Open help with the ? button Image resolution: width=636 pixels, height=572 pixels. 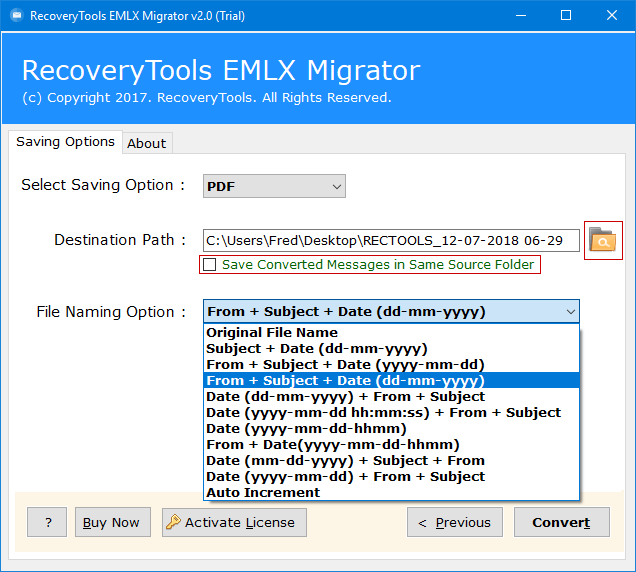(x=47, y=522)
